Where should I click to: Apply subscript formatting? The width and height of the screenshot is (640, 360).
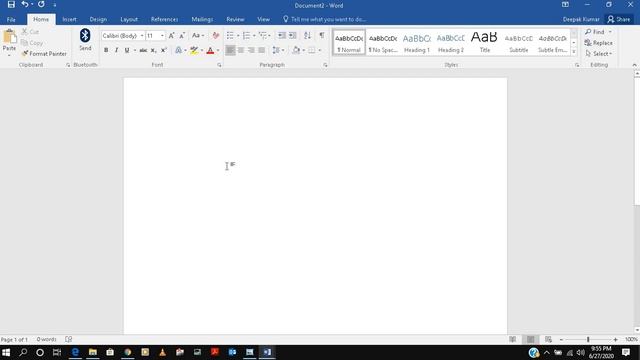tap(153, 50)
